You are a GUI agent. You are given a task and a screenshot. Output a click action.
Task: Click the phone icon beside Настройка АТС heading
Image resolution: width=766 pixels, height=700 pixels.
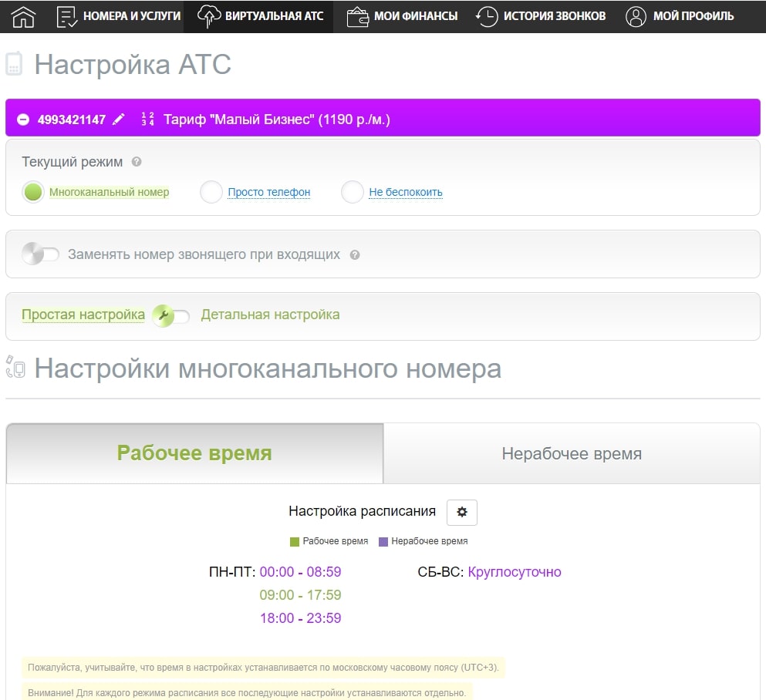(x=14, y=64)
